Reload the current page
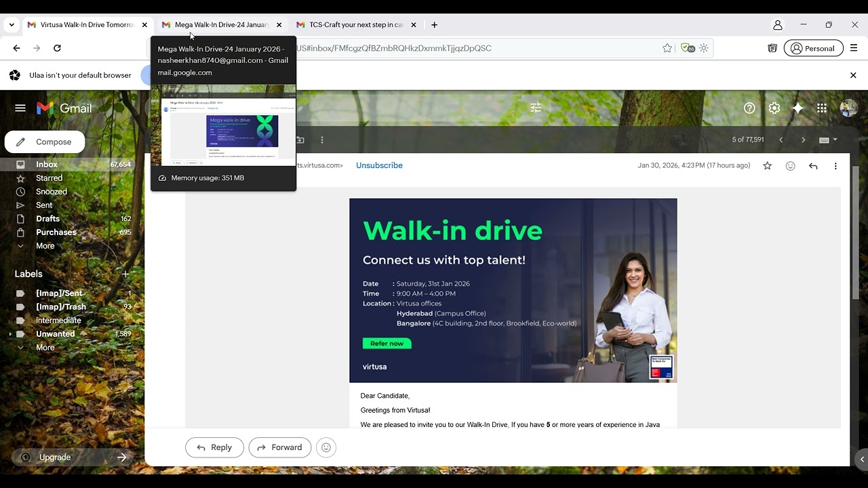868x488 pixels. [57, 48]
